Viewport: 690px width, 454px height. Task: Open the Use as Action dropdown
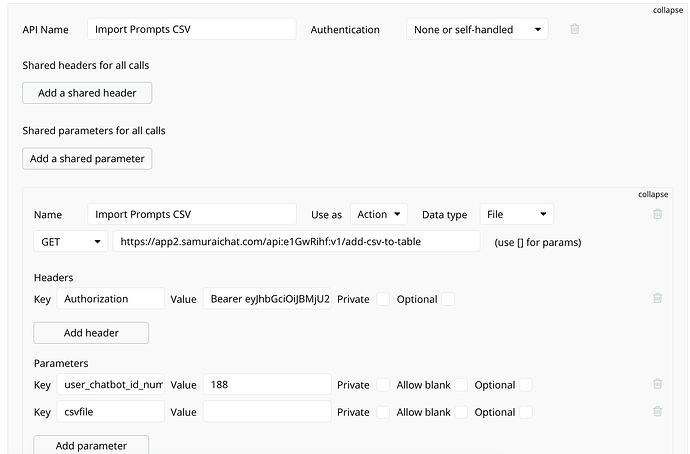381,214
